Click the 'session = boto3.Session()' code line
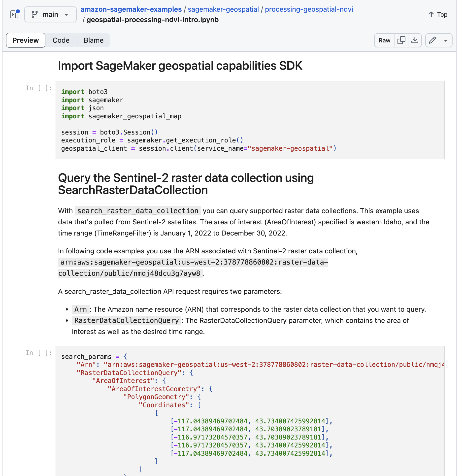The width and height of the screenshot is (462, 476). coord(109,132)
